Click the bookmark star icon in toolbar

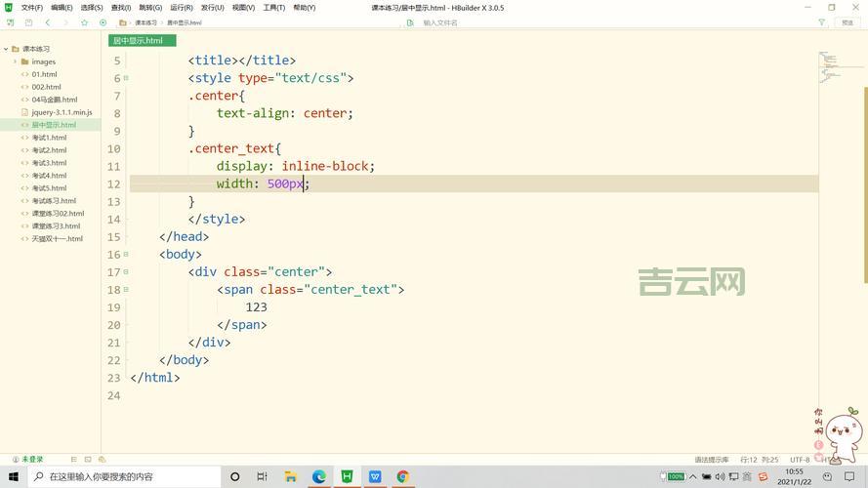point(84,22)
